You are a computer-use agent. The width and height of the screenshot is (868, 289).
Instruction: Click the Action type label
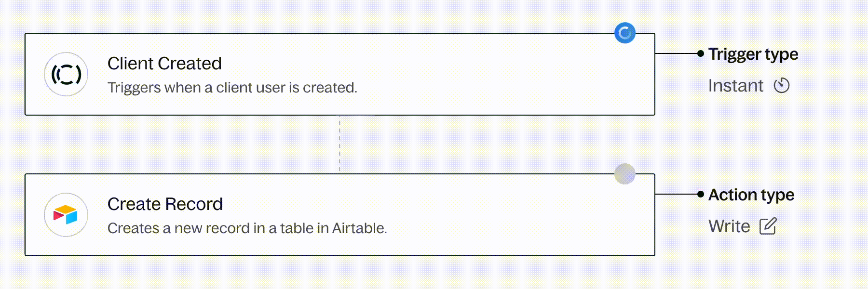(x=751, y=195)
